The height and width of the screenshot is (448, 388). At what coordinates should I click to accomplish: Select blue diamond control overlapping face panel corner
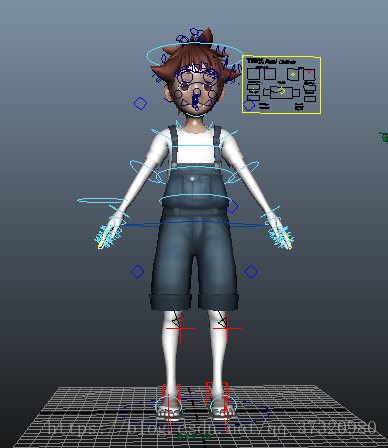(x=249, y=105)
